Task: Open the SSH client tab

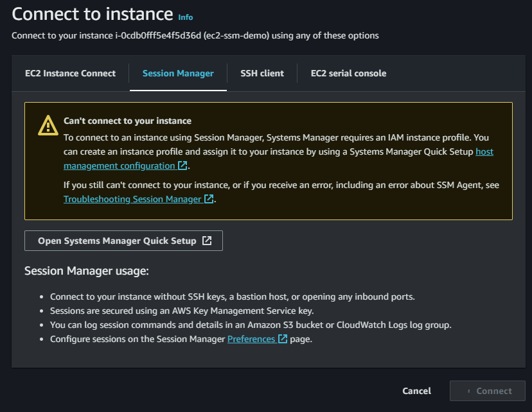Action: [262, 73]
